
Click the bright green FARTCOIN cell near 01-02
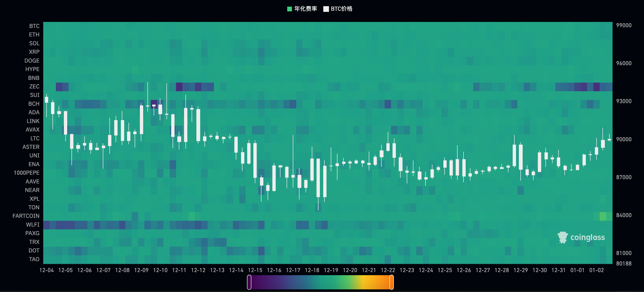coord(602,216)
